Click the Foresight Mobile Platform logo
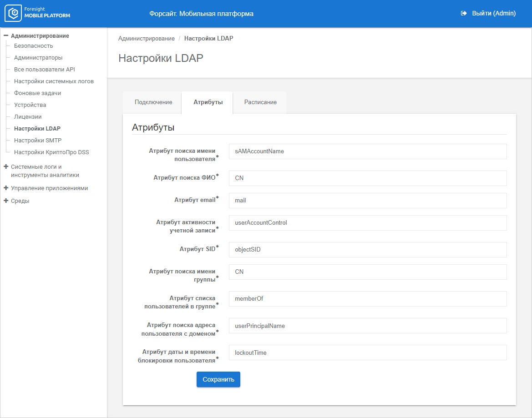The height and width of the screenshot is (418, 532). (38, 14)
